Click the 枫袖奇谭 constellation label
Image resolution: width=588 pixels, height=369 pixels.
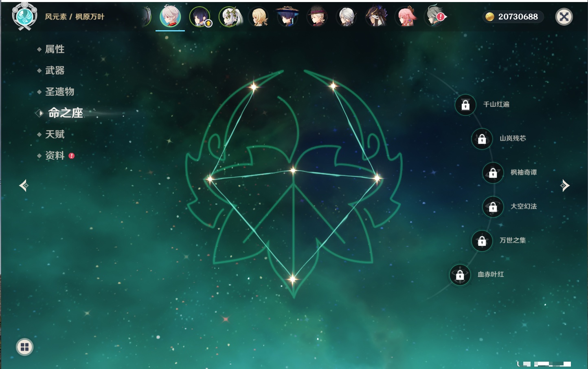click(x=524, y=172)
